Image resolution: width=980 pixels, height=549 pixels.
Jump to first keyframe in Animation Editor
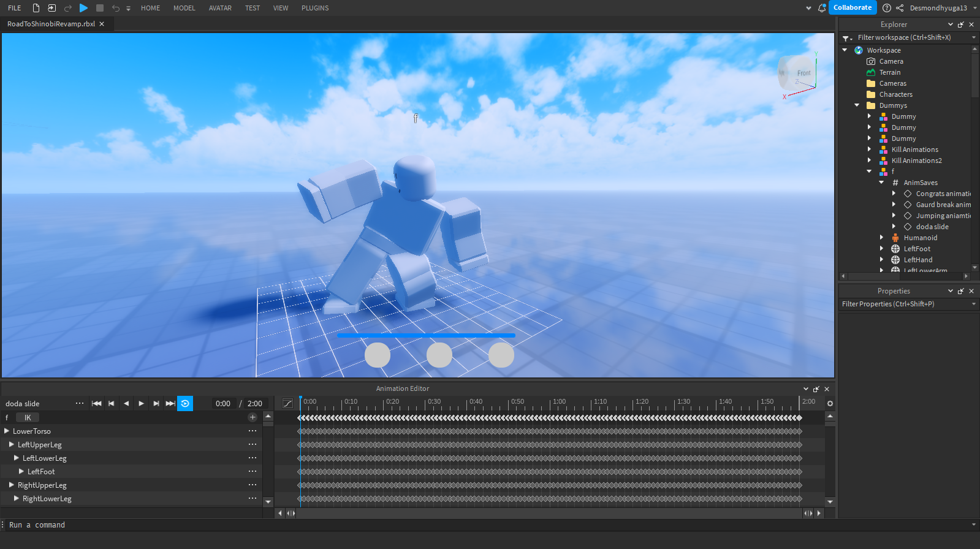click(96, 403)
